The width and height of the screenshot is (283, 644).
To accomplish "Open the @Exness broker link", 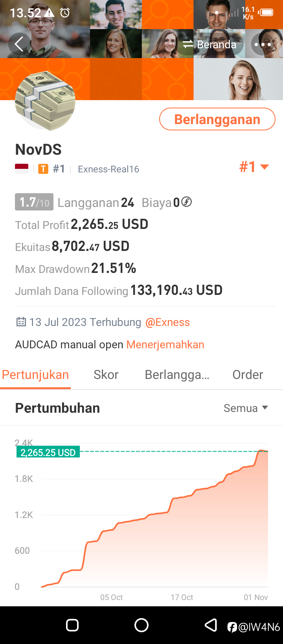I will 167,322.
